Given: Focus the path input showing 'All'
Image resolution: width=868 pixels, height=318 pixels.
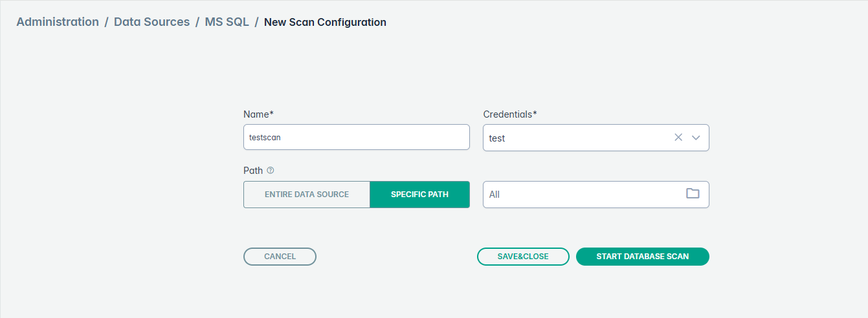Looking at the screenshot, I should click(x=583, y=195).
